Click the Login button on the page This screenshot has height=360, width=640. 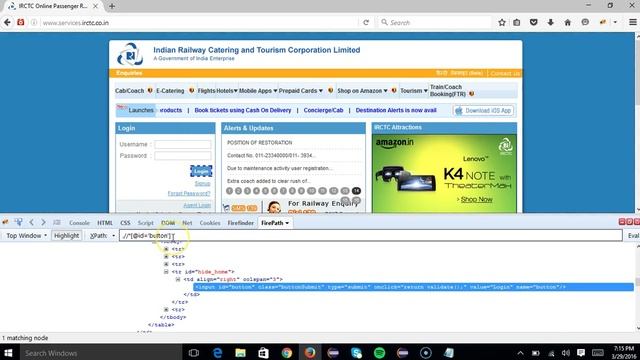click(201, 171)
